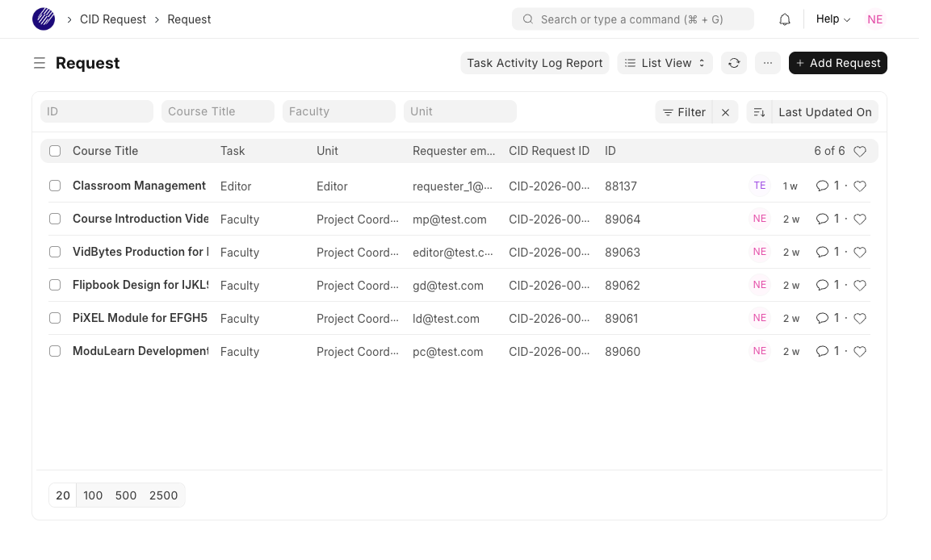Image resolution: width=931 pixels, height=560 pixels.
Task: Open the sort order icon beside Last Updated On
Action: (759, 112)
